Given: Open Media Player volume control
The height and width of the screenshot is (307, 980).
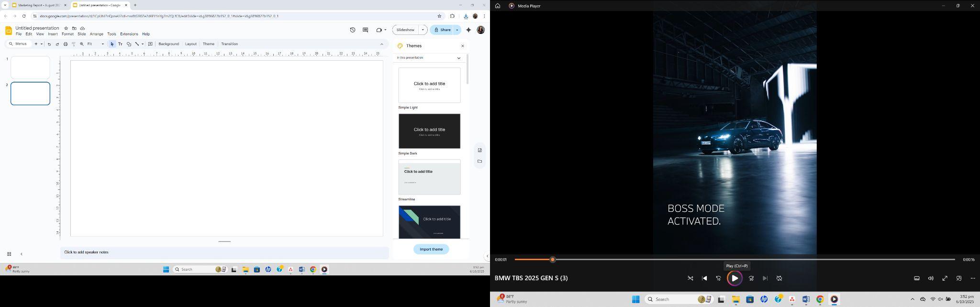Looking at the screenshot, I should coord(931,278).
